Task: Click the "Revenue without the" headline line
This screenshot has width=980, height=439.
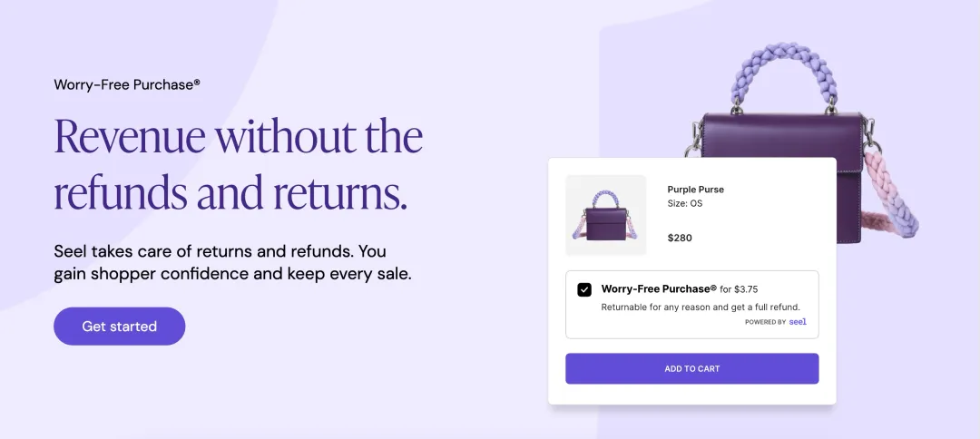Action: click(238, 136)
